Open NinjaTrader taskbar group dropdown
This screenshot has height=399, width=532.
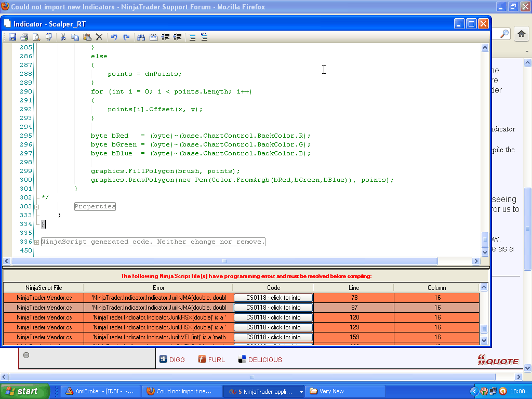point(301,392)
